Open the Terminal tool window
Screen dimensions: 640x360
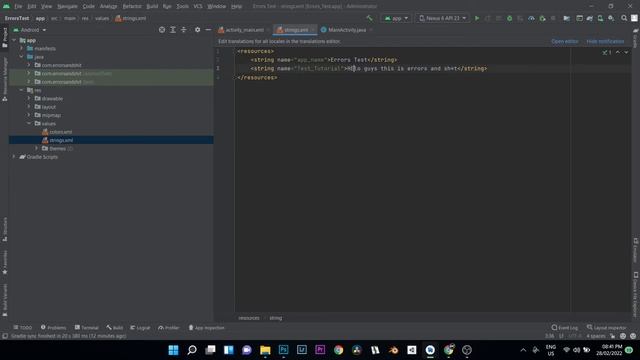coord(87,328)
